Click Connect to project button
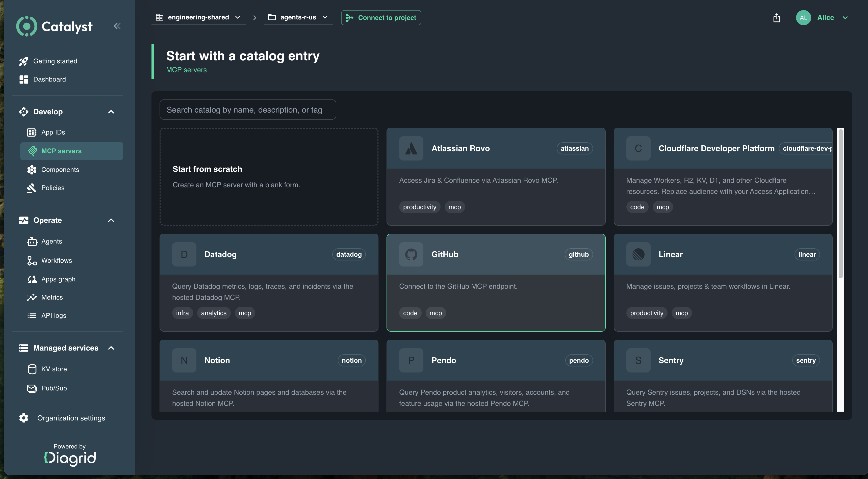 tap(381, 17)
